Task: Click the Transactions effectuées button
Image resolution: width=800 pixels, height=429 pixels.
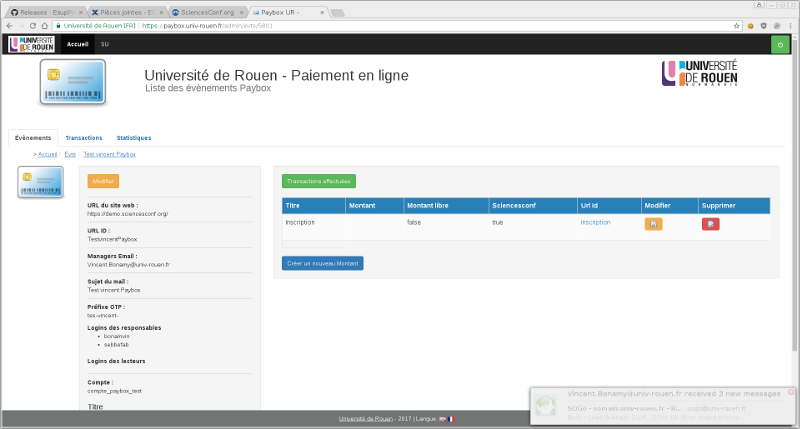Action: coord(318,181)
